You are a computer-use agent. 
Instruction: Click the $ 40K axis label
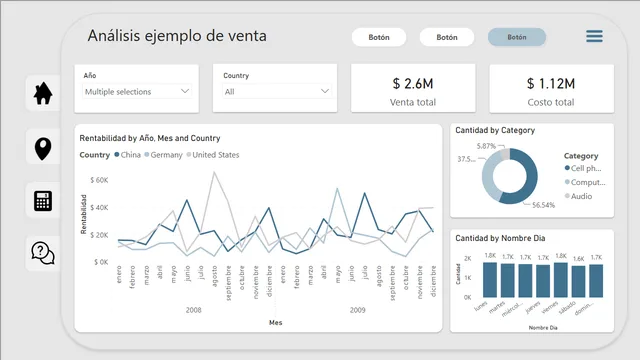click(99, 207)
